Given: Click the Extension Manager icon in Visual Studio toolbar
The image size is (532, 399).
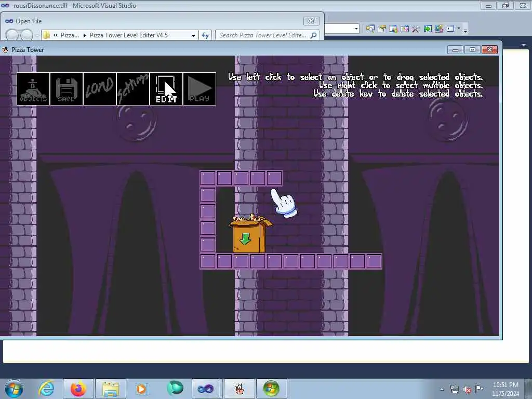Looking at the screenshot, I should (438, 29).
